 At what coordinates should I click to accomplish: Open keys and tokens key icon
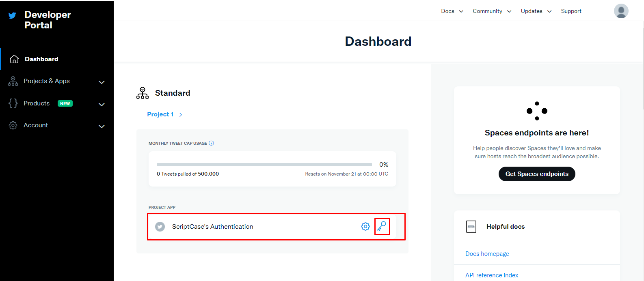click(382, 226)
